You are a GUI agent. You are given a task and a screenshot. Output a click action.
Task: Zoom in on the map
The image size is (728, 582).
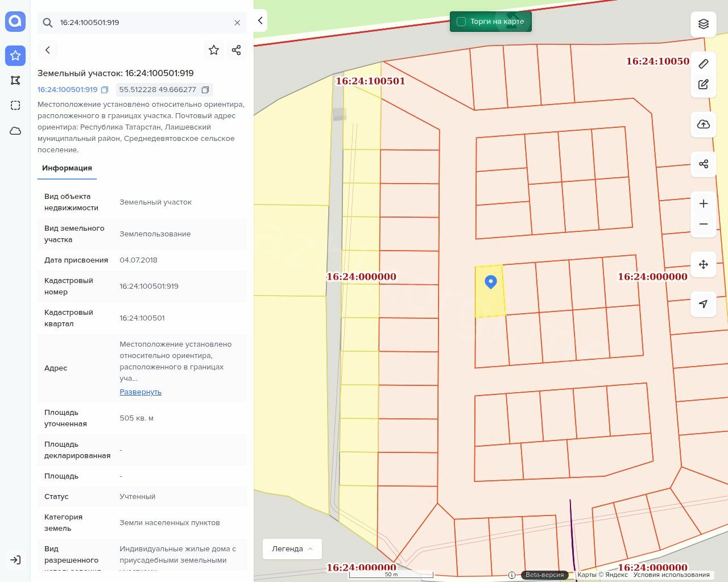point(704,203)
